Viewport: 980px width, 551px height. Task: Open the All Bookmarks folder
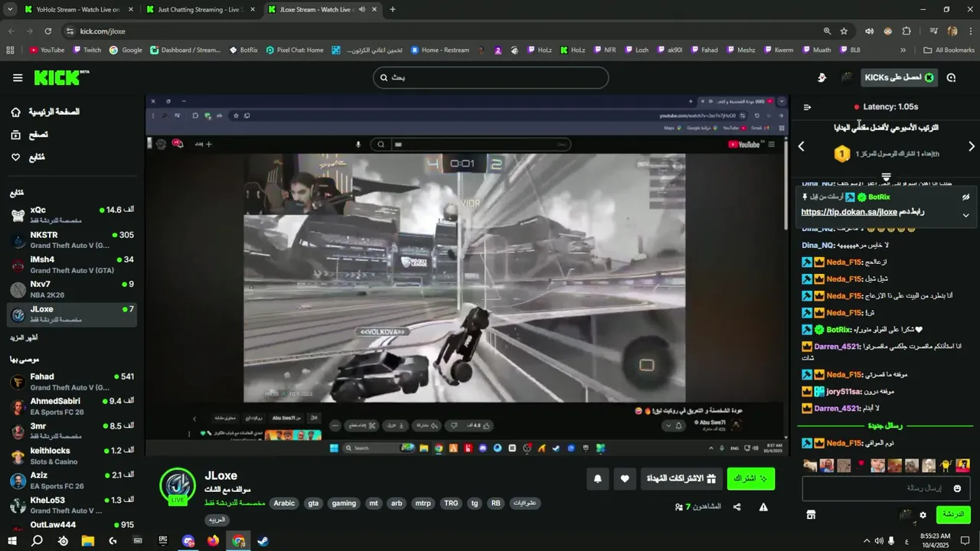click(949, 50)
